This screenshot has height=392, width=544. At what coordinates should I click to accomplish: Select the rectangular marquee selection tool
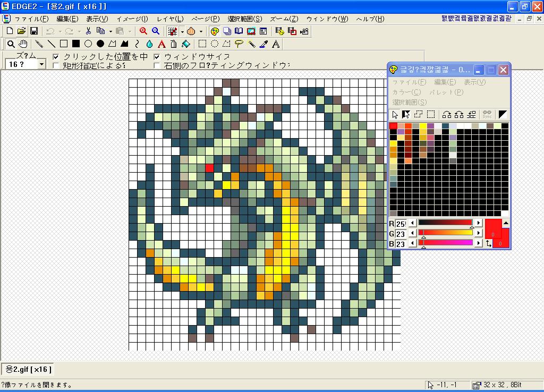point(202,44)
